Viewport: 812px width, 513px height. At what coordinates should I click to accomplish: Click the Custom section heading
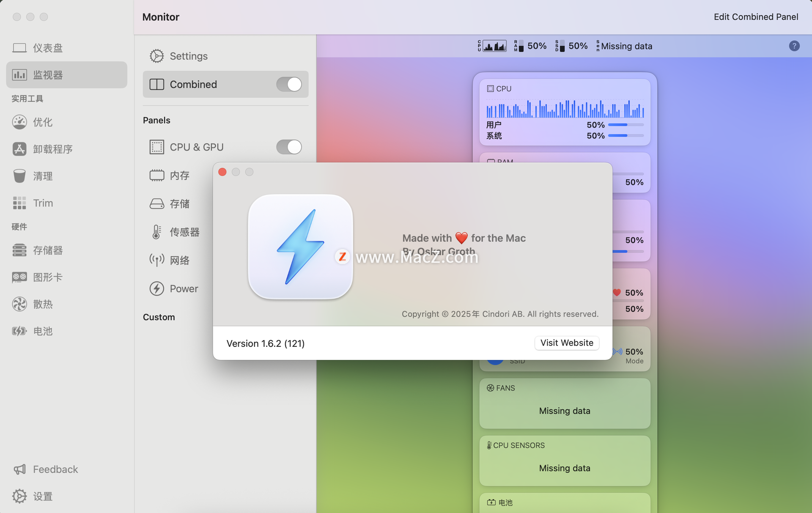(x=159, y=317)
